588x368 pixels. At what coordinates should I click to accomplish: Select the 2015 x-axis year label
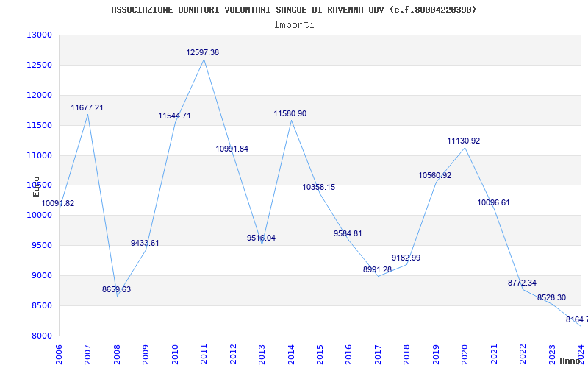coord(320,354)
